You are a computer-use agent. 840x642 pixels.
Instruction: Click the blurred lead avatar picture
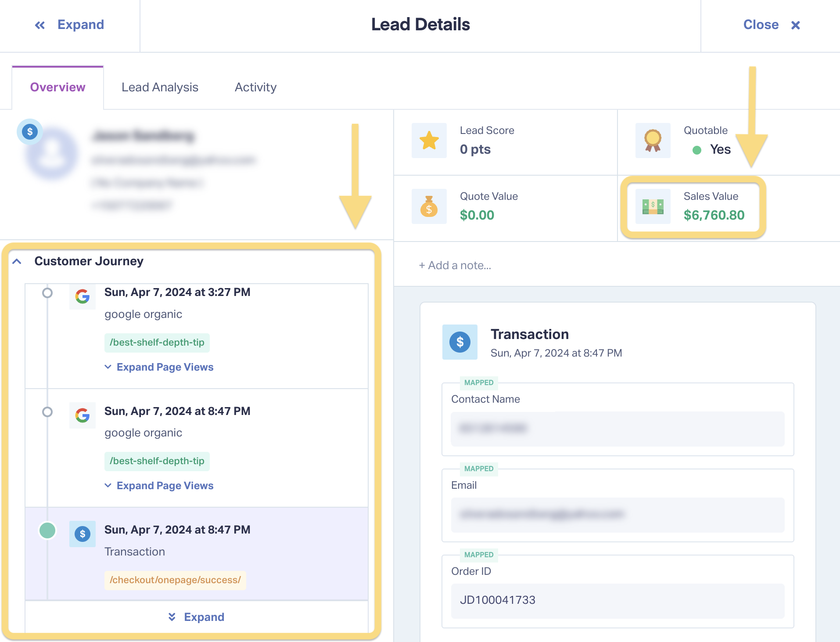tap(52, 154)
